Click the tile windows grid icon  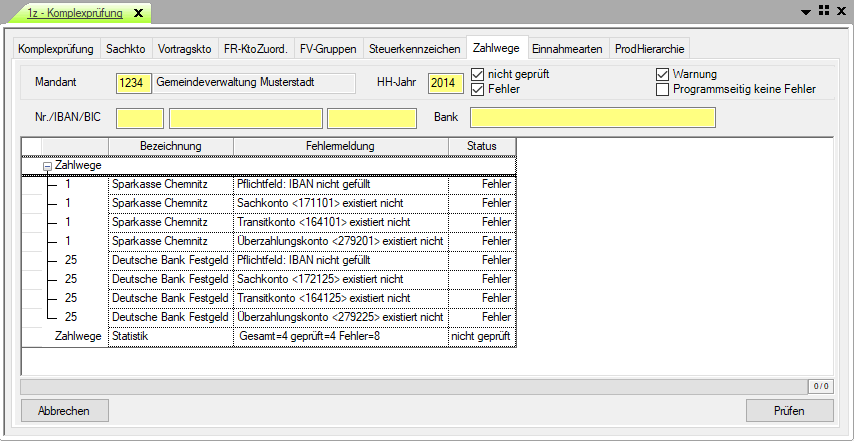823,11
